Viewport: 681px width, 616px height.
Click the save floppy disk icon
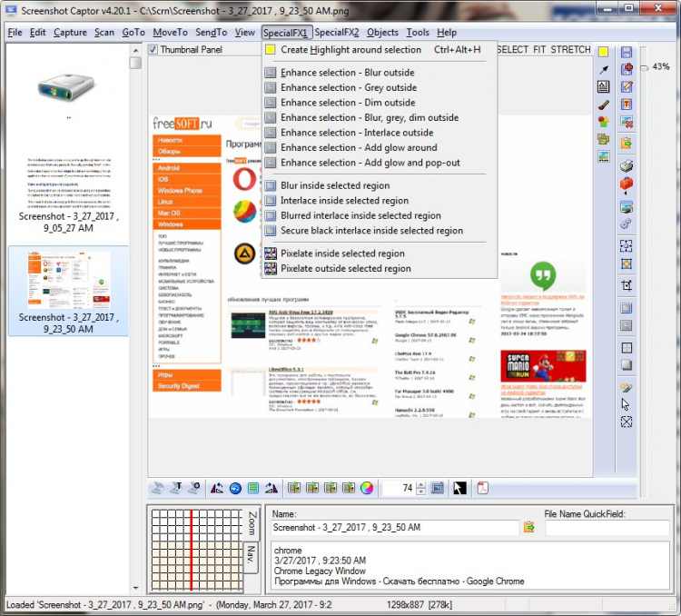point(626,52)
